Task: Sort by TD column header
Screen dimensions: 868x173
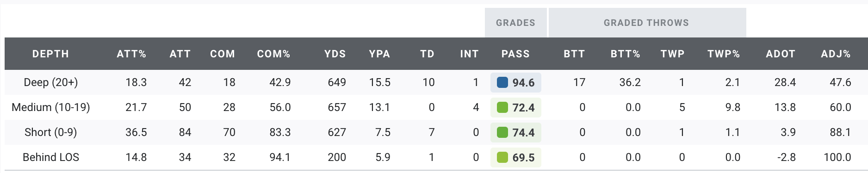Action: (427, 54)
